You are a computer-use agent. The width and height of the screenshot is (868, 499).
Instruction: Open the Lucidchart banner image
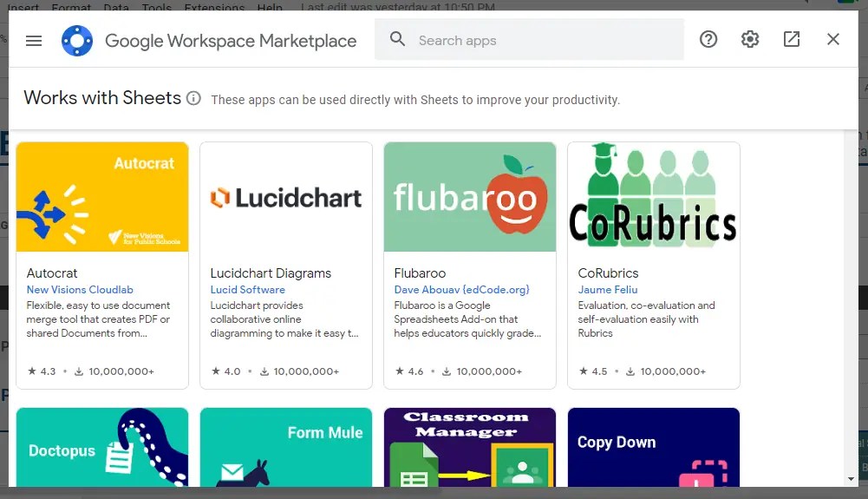pyautogui.click(x=286, y=197)
